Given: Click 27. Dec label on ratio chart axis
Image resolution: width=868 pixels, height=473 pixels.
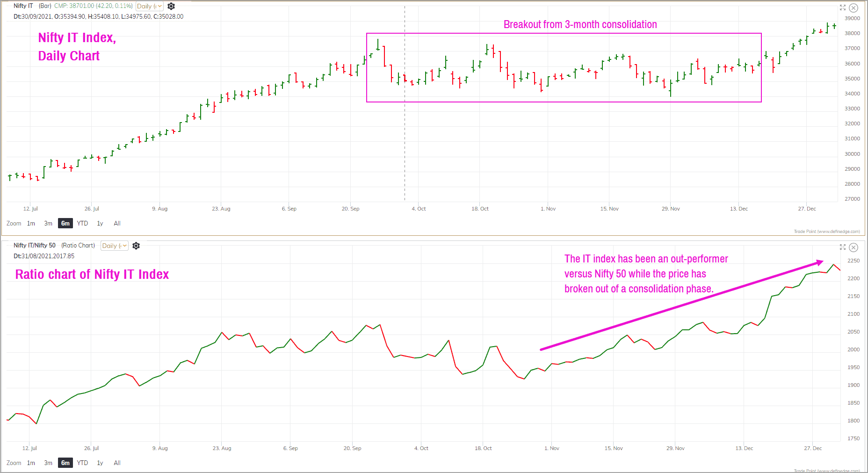Looking at the screenshot, I should tap(813, 448).
